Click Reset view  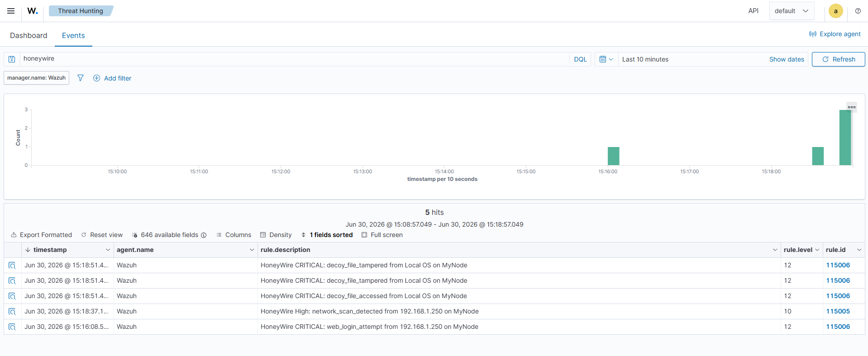pyautogui.click(x=102, y=235)
